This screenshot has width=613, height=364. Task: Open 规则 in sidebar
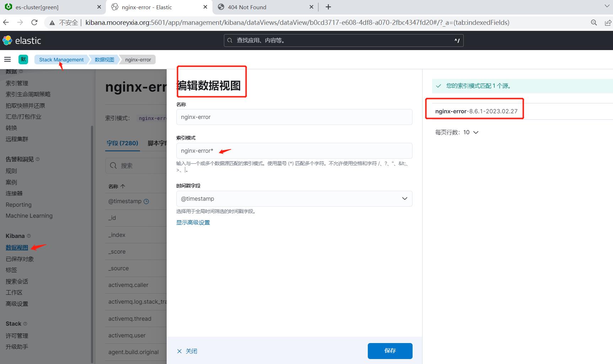11,171
